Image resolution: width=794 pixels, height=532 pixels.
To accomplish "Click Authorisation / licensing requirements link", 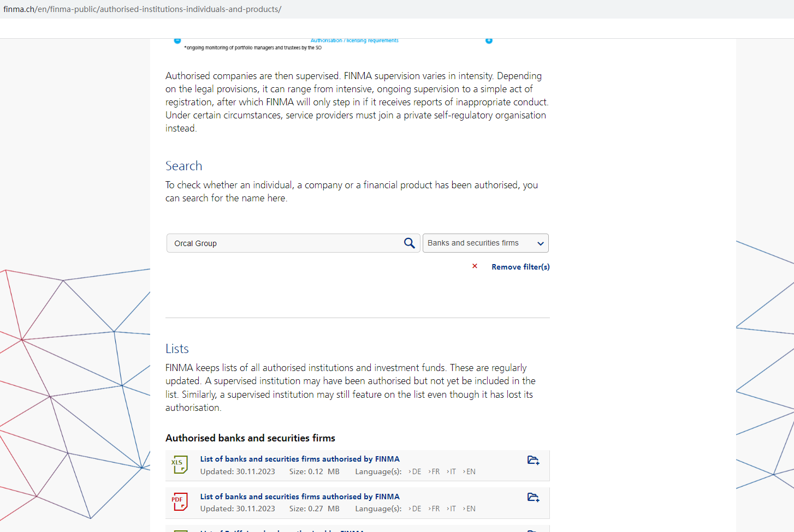I will 354,41.
